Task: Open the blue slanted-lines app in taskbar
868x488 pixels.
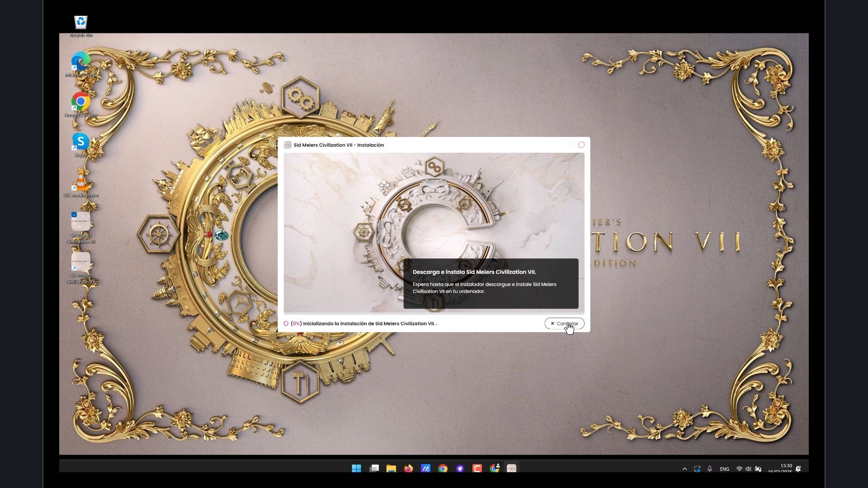Action: tap(425, 469)
